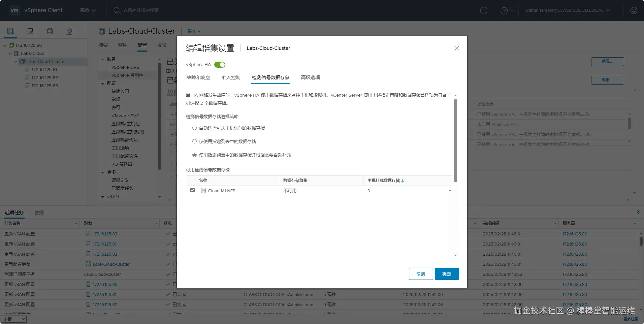
Task: Open the 菜单 dropdown in header
Action: pos(88,10)
